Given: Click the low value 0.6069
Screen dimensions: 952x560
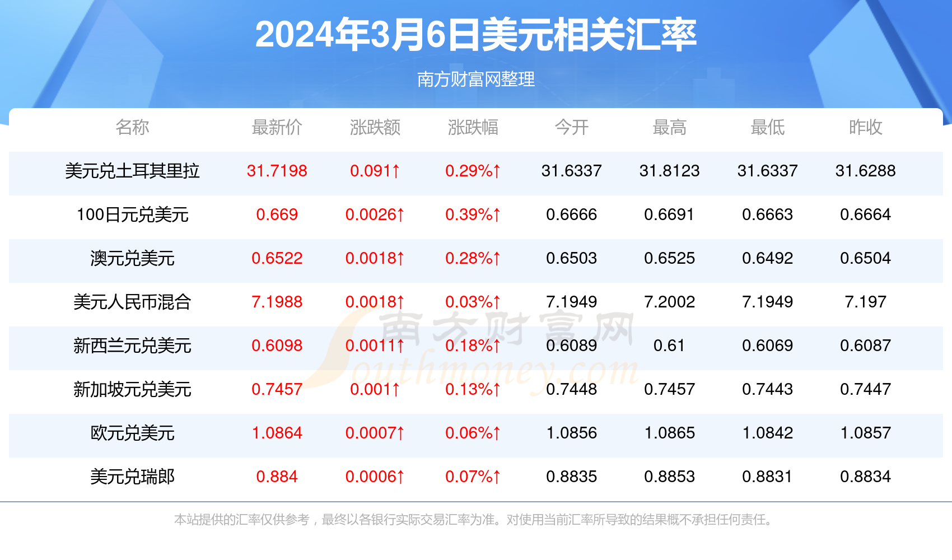Looking at the screenshot, I should [x=767, y=346].
